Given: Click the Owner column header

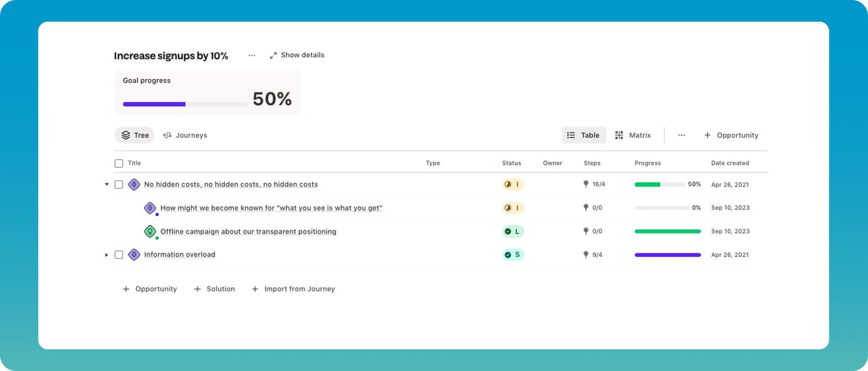Looking at the screenshot, I should [552, 163].
